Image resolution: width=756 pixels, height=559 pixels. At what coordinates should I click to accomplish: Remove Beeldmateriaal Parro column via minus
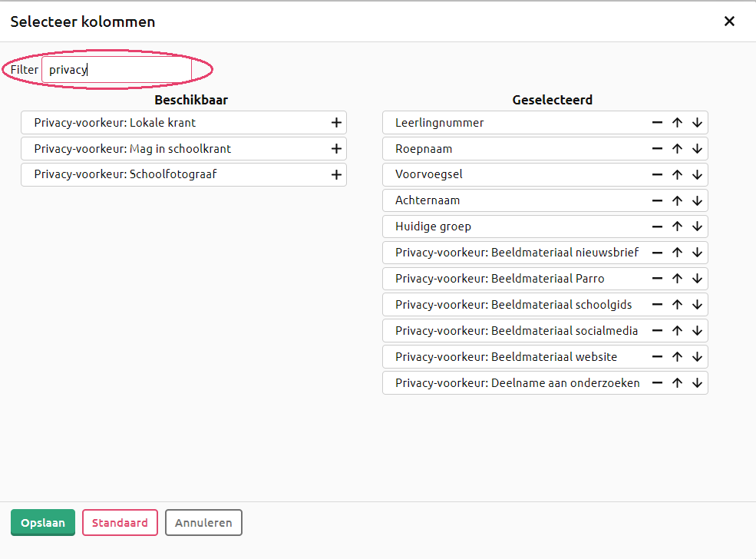pyautogui.click(x=657, y=278)
